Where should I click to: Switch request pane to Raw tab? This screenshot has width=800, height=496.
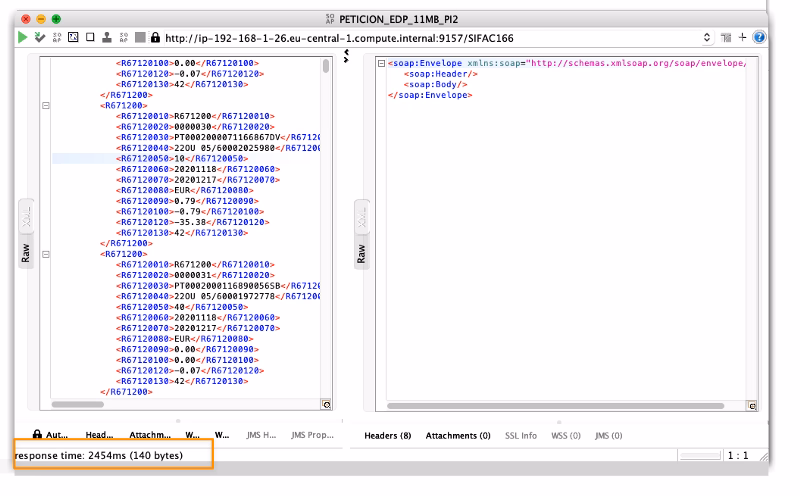click(x=26, y=253)
